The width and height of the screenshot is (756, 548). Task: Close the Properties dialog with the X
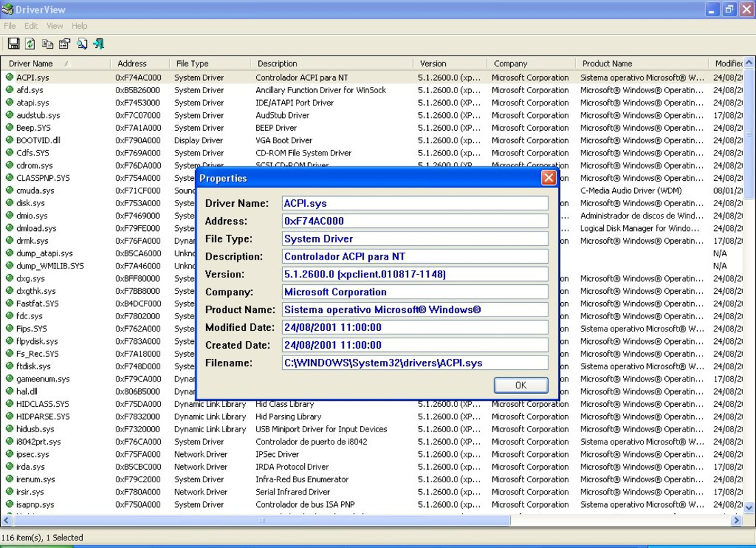tap(549, 177)
